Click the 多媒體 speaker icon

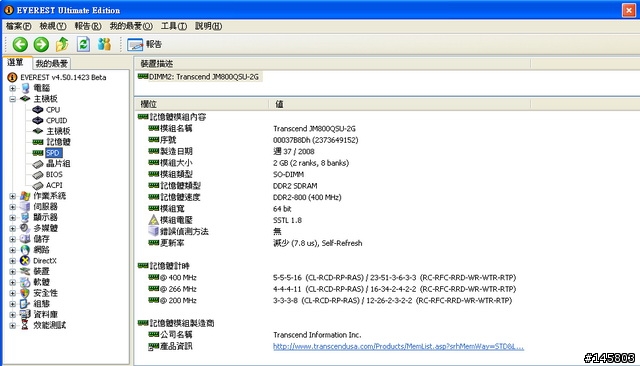(x=25, y=228)
